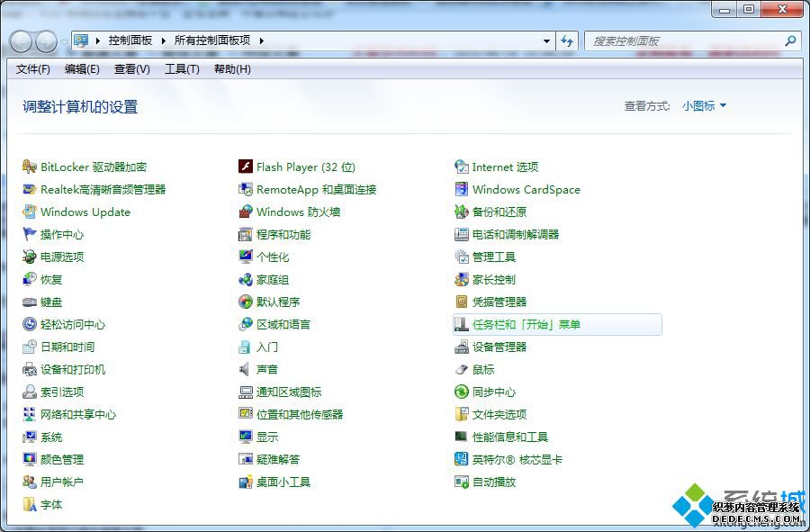
Task: Open the 索引选项 link
Action: [x=62, y=392]
